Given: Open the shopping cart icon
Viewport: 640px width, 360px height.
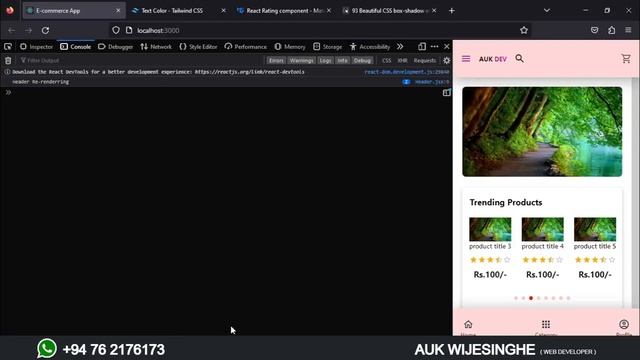Looking at the screenshot, I should click(x=626, y=58).
